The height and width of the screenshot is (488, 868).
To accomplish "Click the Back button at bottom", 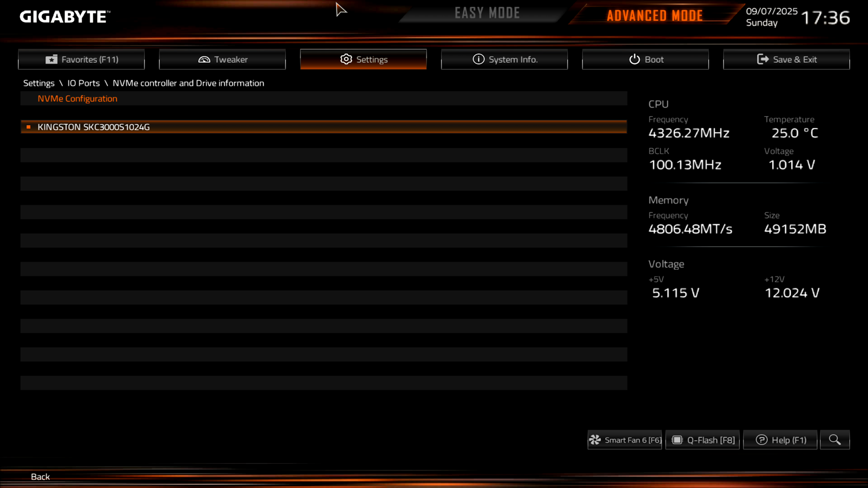I will [x=40, y=477].
